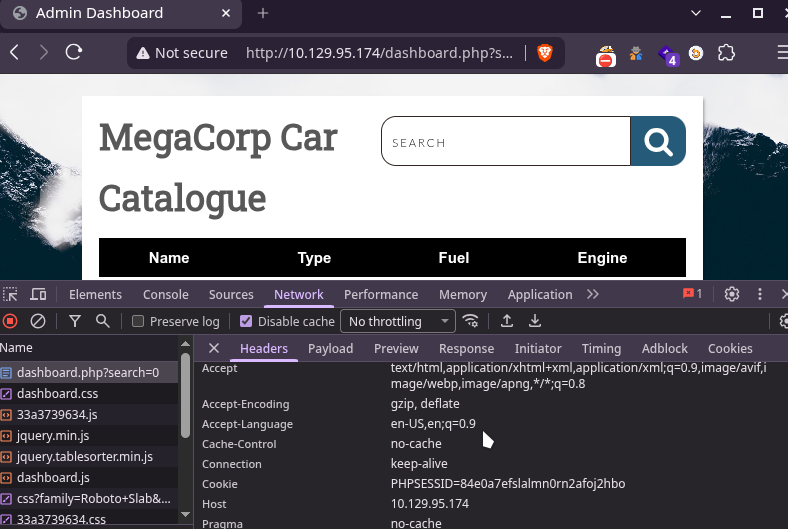Activate the inspect element picker

10,294
